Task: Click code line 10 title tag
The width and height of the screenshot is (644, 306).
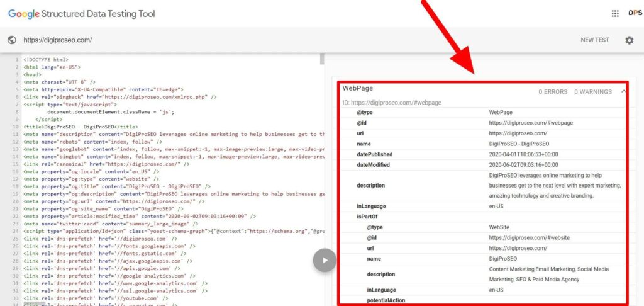Action: pyautogui.click(x=81, y=127)
